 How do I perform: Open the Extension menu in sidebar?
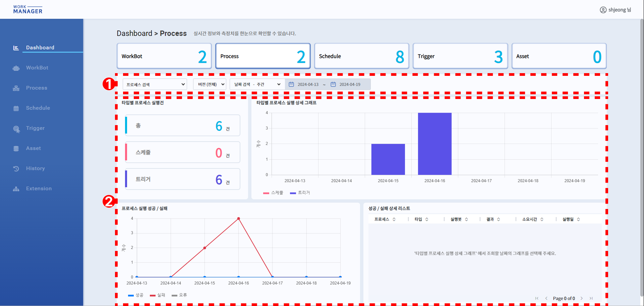pyautogui.click(x=39, y=189)
